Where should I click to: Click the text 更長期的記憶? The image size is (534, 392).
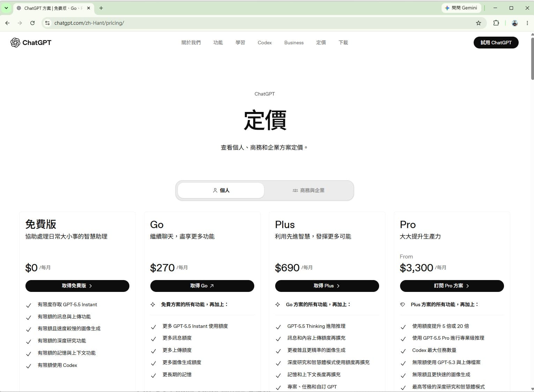(177, 375)
